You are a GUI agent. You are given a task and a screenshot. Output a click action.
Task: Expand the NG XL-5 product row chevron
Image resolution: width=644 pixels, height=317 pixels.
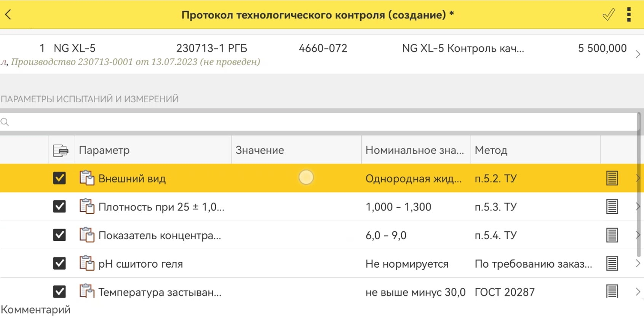click(638, 54)
